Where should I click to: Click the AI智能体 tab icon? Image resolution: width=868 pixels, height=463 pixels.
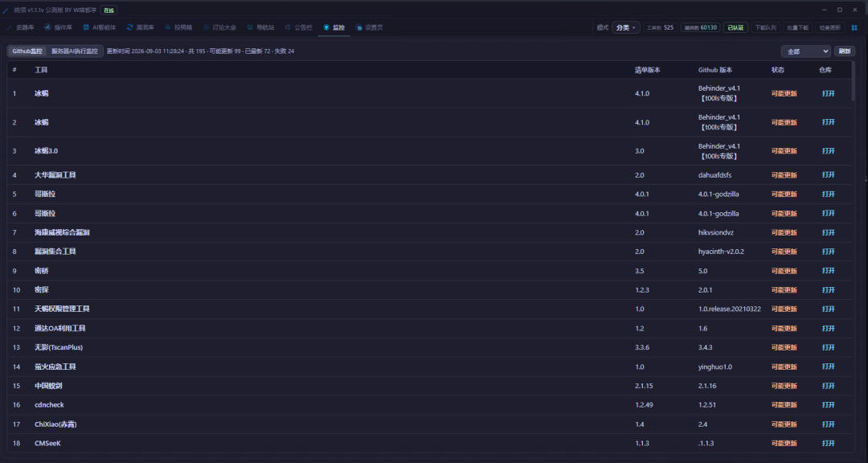click(x=86, y=27)
